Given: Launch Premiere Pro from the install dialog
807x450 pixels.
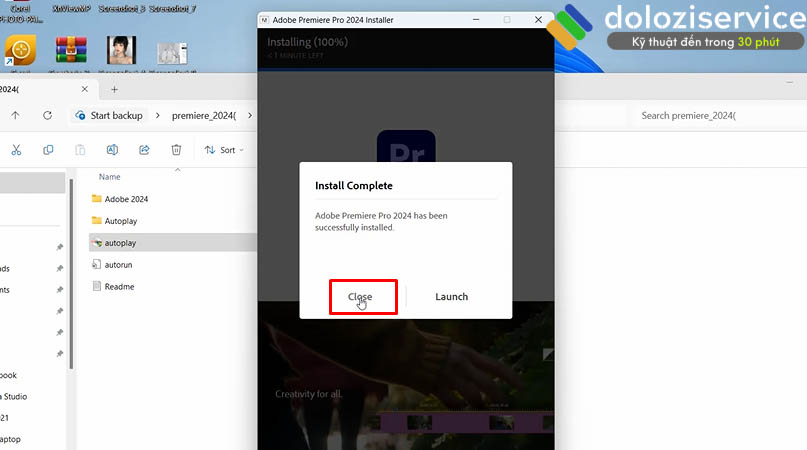Looking at the screenshot, I should click(451, 297).
